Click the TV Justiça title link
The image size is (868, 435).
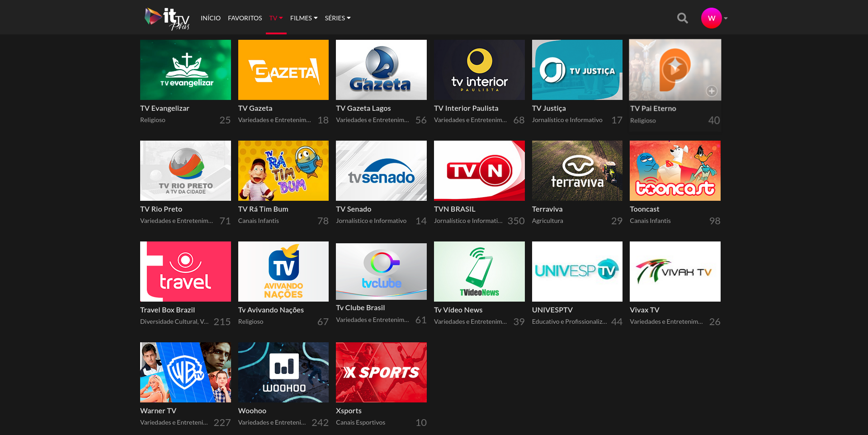pyautogui.click(x=549, y=109)
